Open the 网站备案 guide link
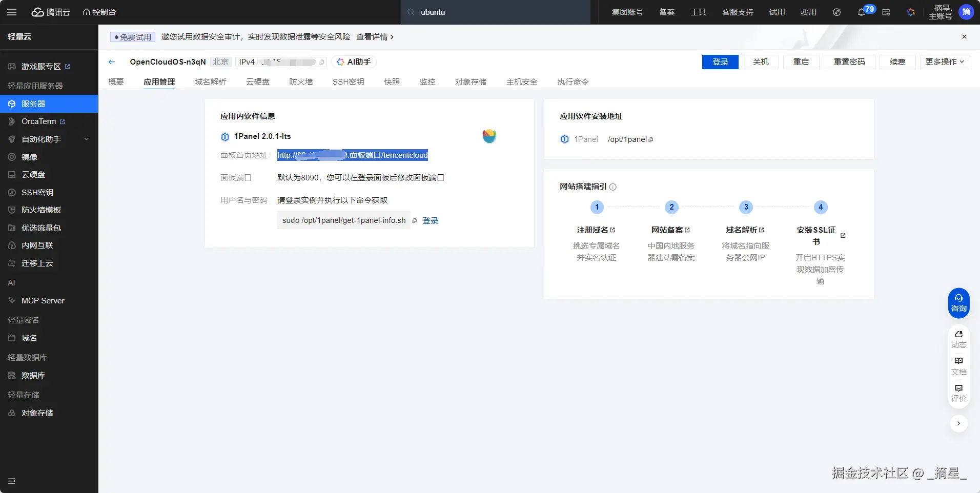This screenshot has width=980, height=493. [671, 230]
